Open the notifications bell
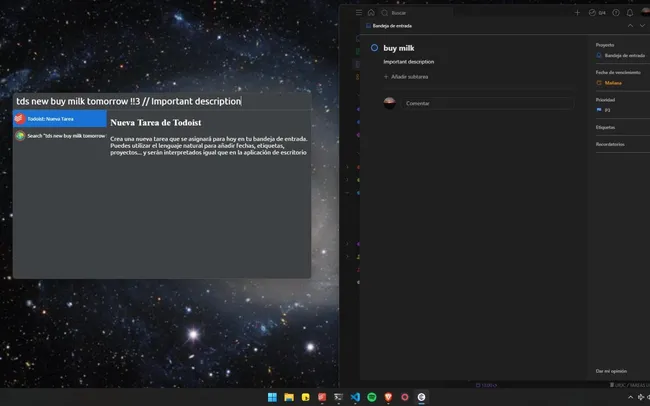Image resolution: width=650 pixels, height=406 pixels. pyautogui.click(x=630, y=13)
